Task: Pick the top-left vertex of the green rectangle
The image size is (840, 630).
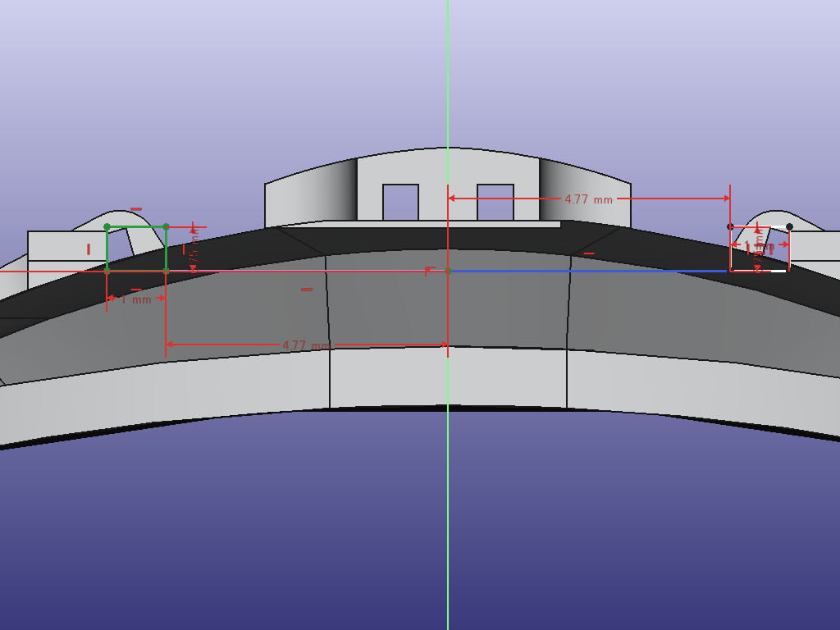Action: (107, 226)
